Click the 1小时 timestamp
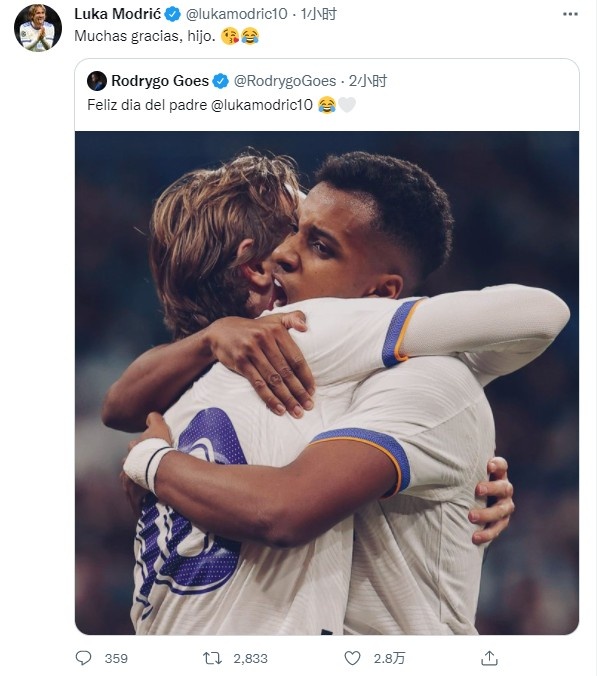 pyautogui.click(x=319, y=14)
